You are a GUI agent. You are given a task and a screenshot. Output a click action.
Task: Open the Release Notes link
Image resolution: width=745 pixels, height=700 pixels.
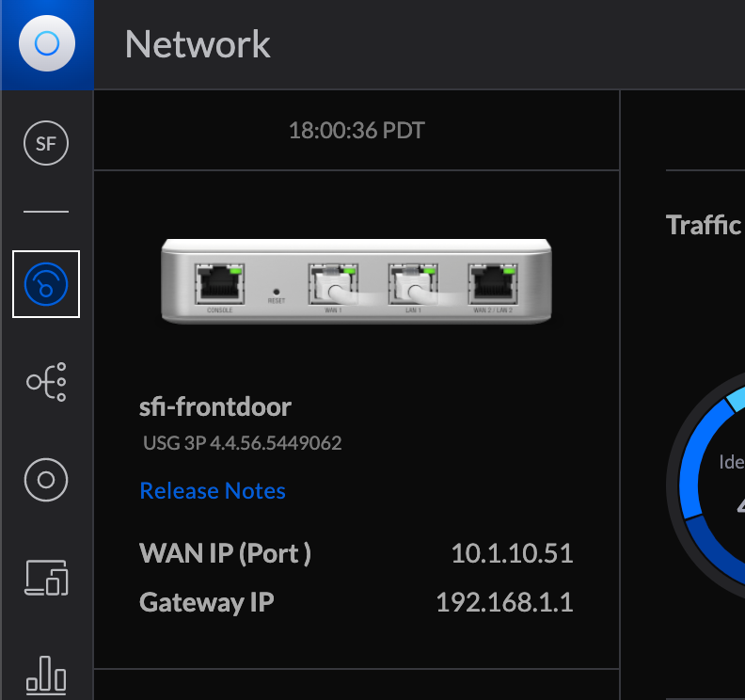213,491
